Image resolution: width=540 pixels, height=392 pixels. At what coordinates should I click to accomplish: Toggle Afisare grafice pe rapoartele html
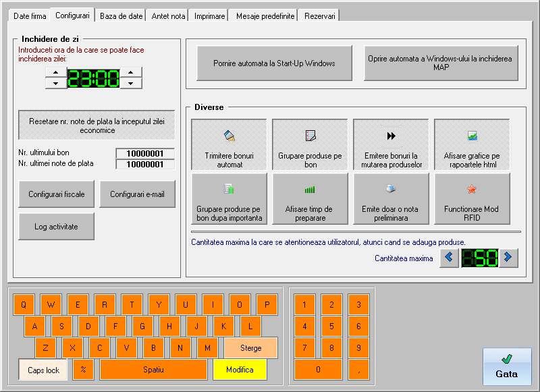pos(472,144)
